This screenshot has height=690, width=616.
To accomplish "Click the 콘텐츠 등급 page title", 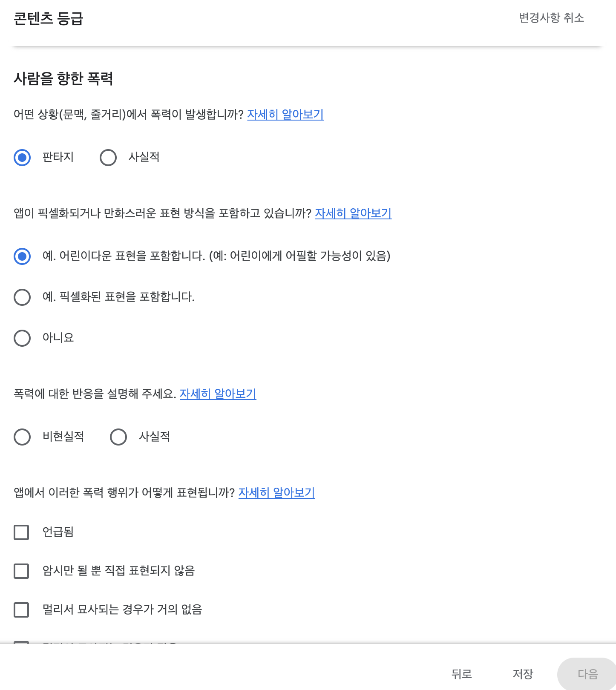I will (x=48, y=19).
